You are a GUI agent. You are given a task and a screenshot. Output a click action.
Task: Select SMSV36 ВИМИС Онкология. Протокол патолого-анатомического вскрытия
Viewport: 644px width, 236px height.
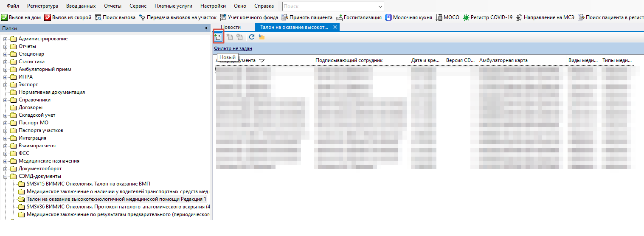pos(119,207)
